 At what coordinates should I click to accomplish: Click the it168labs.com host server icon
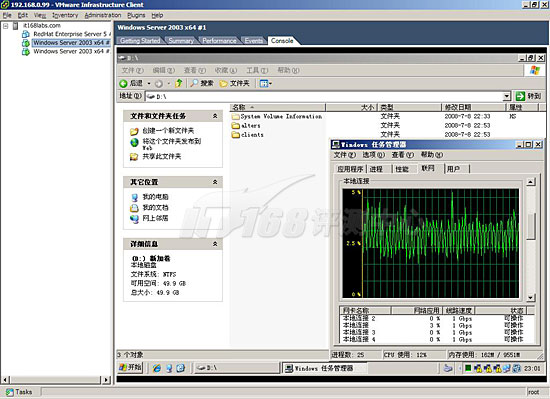pyautogui.click(x=15, y=26)
